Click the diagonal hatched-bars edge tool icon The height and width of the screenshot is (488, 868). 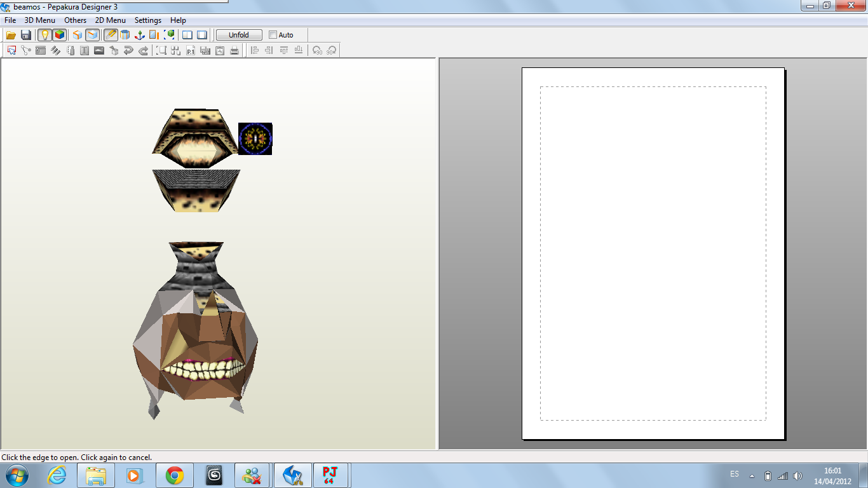click(x=55, y=50)
